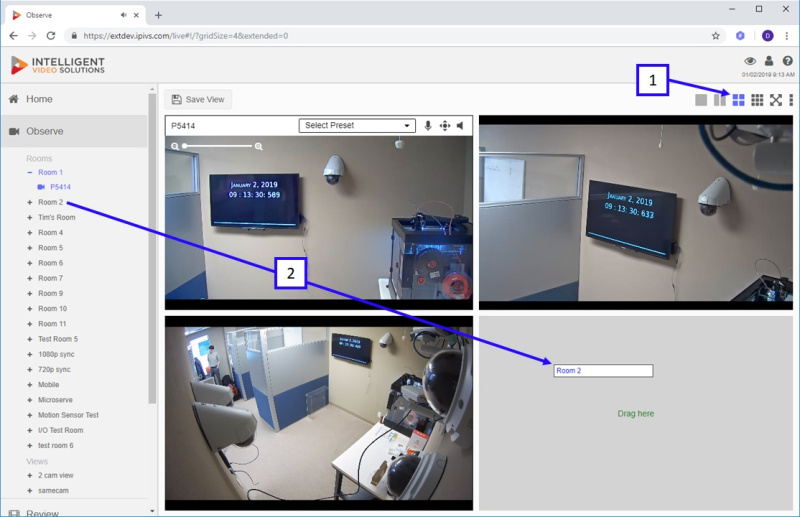Image resolution: width=800 pixels, height=517 pixels.
Task: Click the Intelligent Video Solutions logo
Action: tap(58, 65)
